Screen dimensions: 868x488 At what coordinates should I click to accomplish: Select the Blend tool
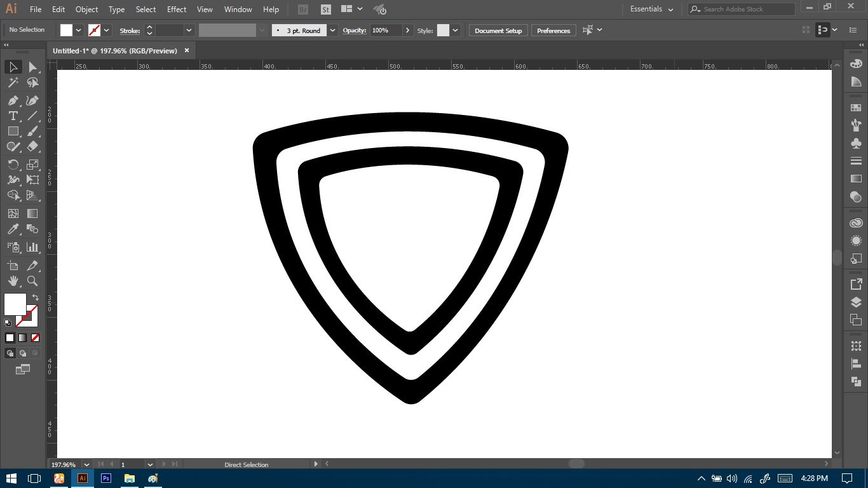click(x=33, y=229)
